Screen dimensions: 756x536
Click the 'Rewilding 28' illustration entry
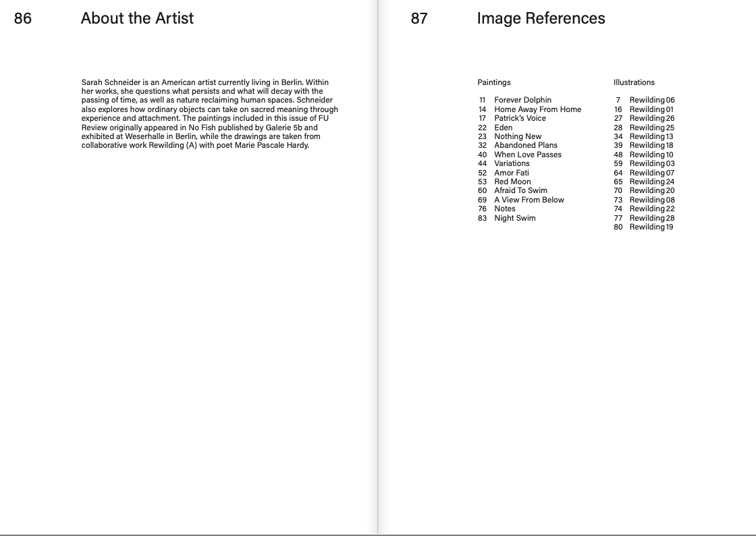click(x=652, y=218)
